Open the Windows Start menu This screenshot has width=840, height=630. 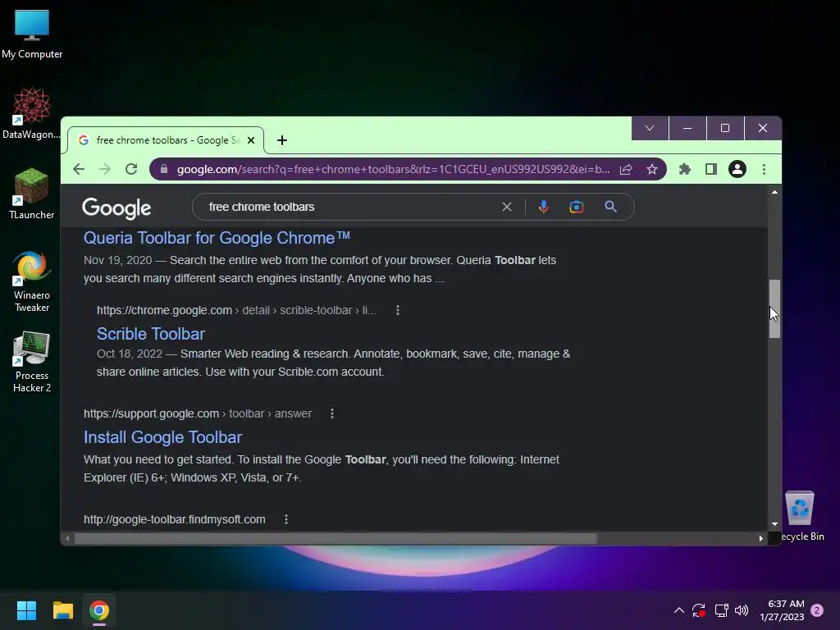[26, 610]
